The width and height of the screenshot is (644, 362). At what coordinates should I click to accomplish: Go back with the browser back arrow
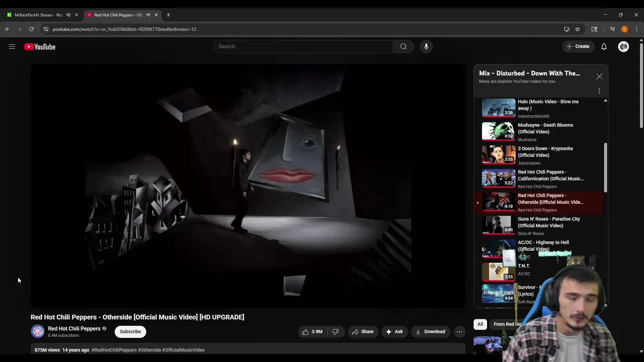(8, 29)
